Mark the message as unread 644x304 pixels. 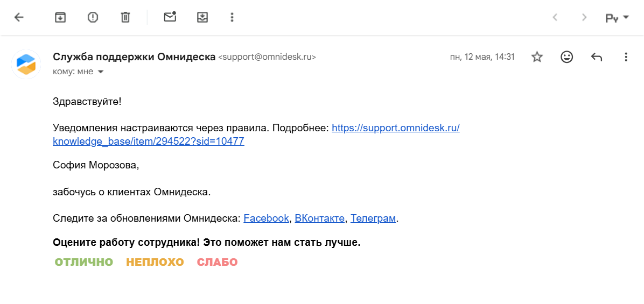(x=170, y=17)
